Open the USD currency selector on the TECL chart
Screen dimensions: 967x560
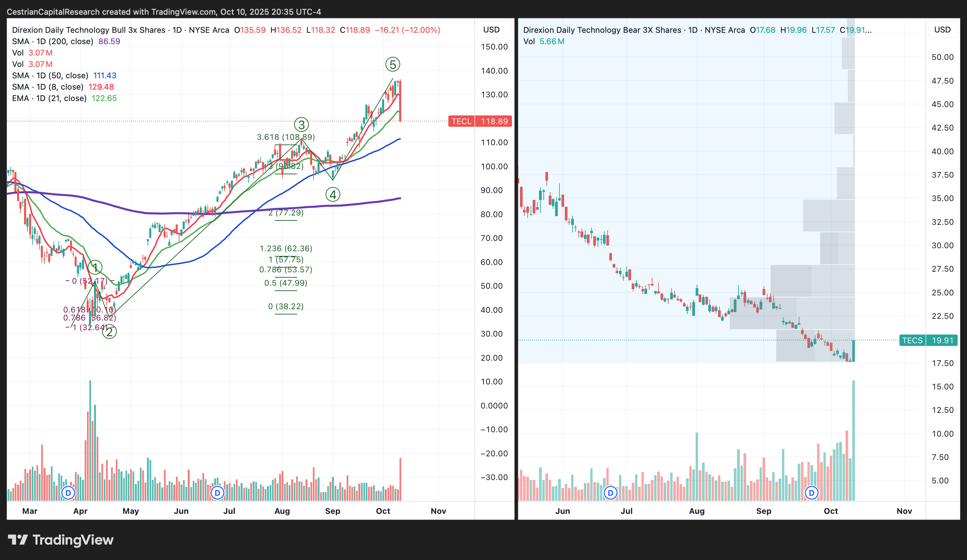[491, 29]
